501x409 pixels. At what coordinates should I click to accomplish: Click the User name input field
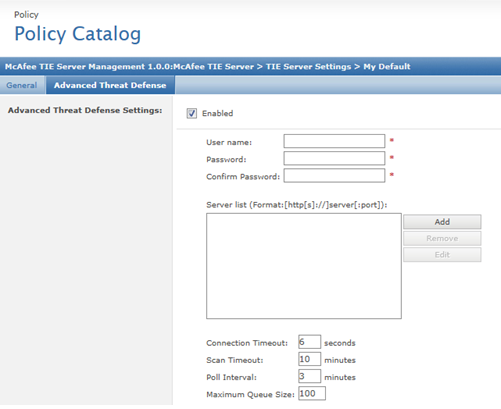coord(334,141)
